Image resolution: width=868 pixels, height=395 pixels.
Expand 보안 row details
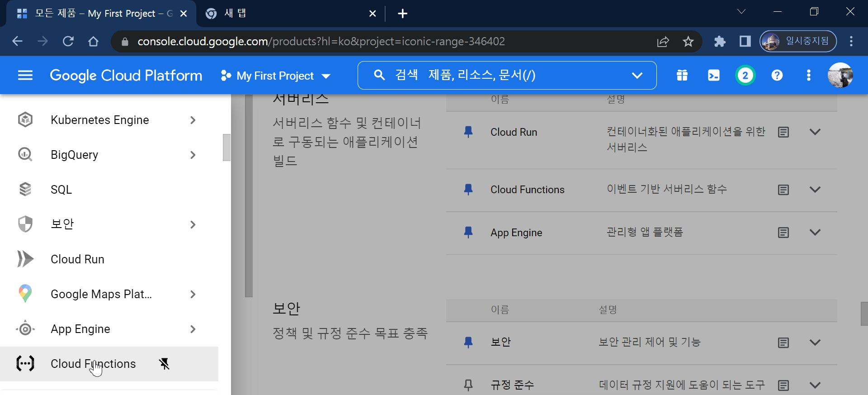(815, 343)
